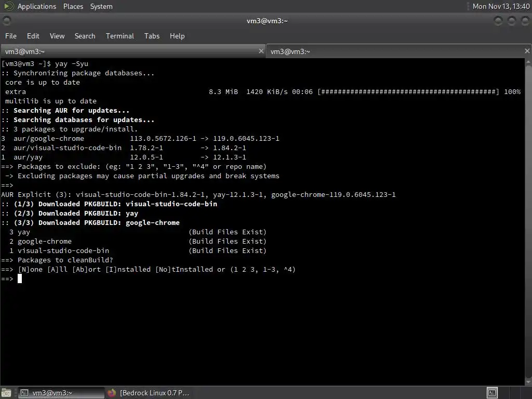The image size is (532, 399).
Task: Click the distro logo icon beside Applications
Action: click(x=8, y=6)
